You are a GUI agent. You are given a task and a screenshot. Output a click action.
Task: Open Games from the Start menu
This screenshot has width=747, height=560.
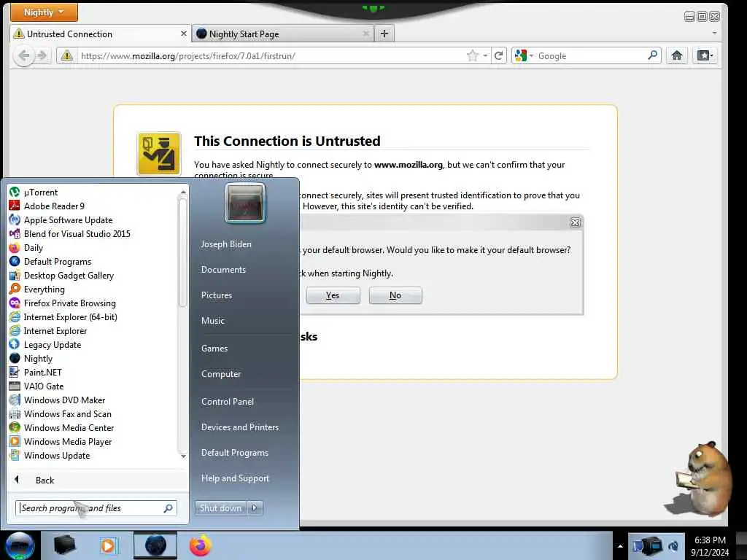point(214,349)
